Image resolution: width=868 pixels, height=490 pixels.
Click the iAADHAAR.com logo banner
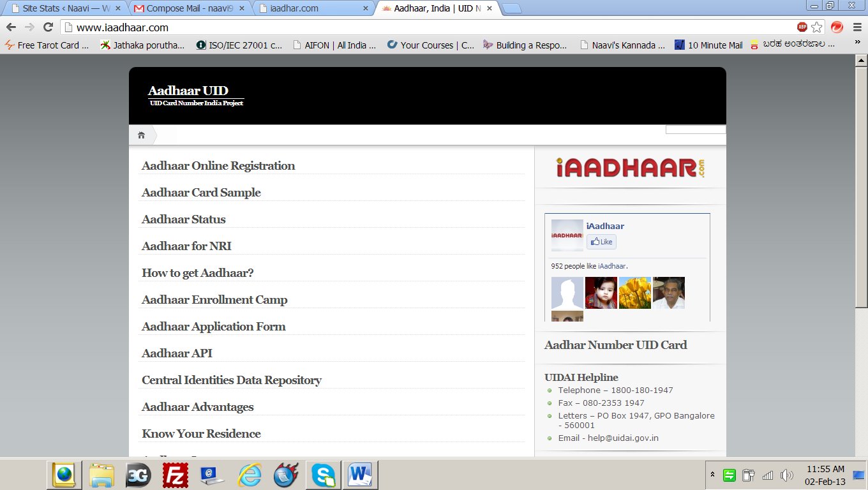click(x=630, y=168)
